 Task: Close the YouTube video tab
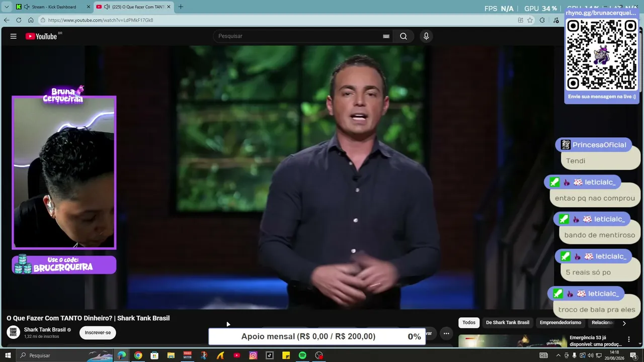click(x=169, y=7)
